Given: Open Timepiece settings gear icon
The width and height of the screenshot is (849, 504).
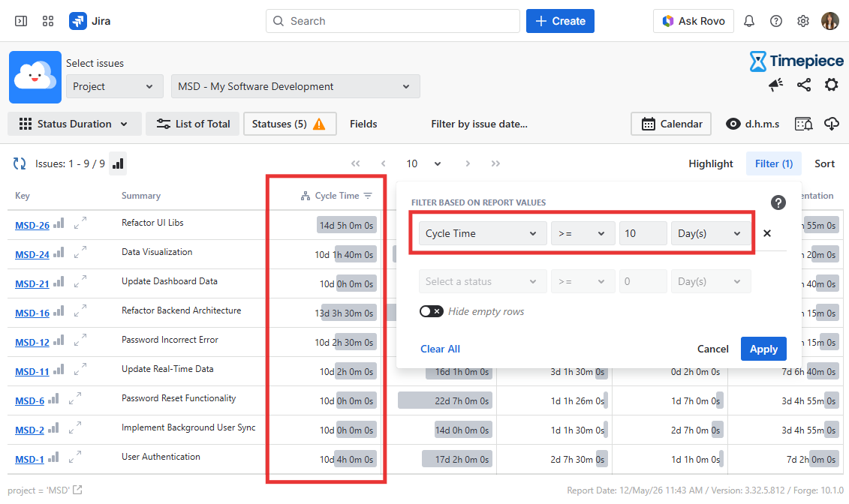Looking at the screenshot, I should 831,85.
